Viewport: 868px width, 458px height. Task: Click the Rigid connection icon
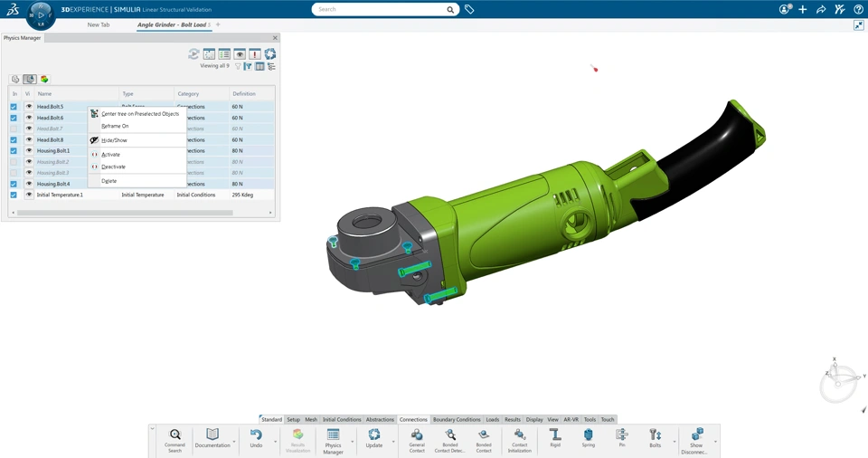pyautogui.click(x=555, y=438)
